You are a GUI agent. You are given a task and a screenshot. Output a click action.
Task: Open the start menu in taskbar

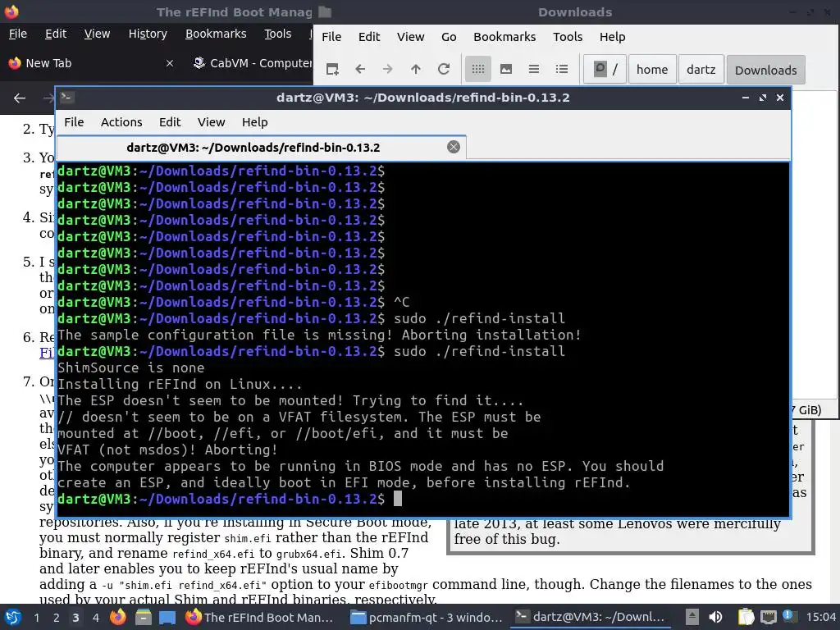click(13, 617)
